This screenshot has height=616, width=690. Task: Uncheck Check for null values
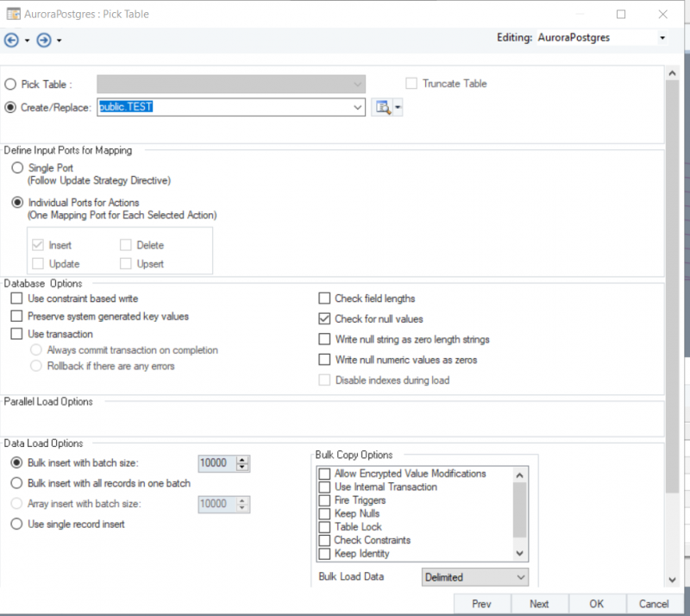click(x=324, y=318)
